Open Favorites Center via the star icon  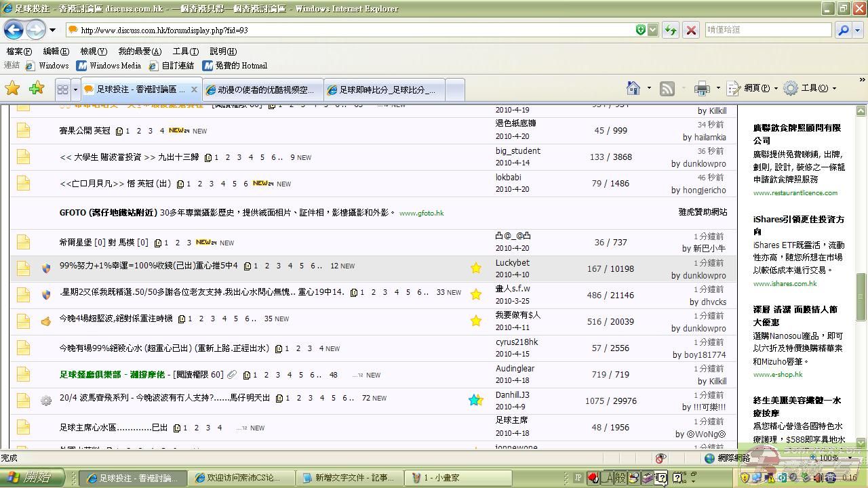[12, 89]
